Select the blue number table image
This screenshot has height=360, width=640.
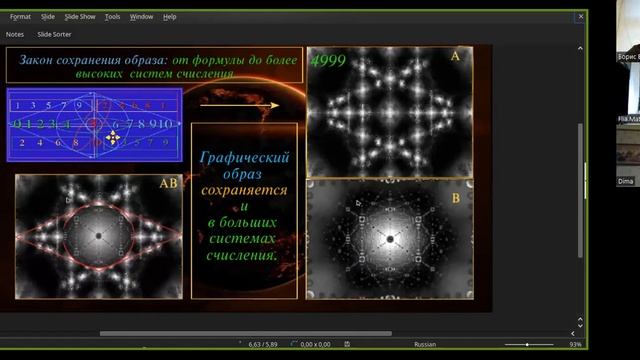(94, 125)
